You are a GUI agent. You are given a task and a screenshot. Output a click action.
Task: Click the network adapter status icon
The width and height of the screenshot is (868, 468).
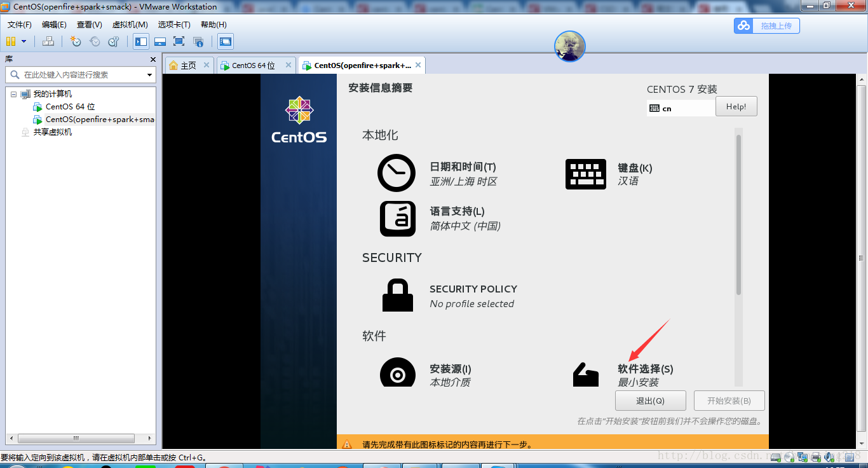[x=803, y=457]
